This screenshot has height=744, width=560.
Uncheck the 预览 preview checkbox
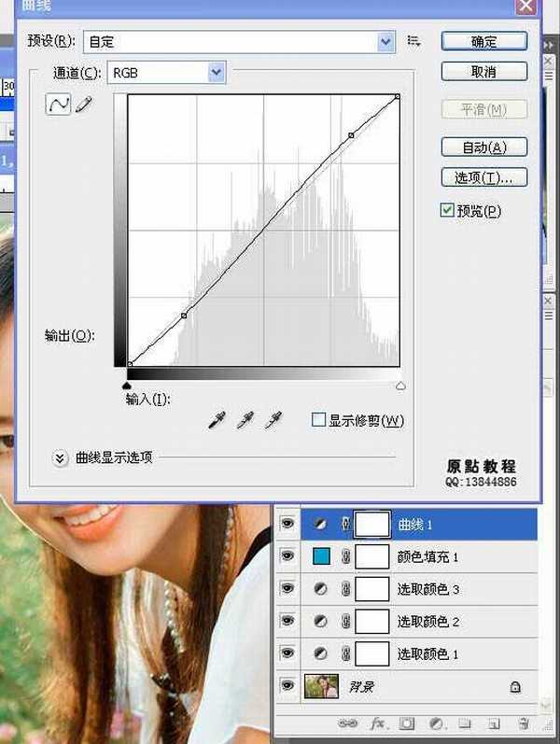[447, 211]
